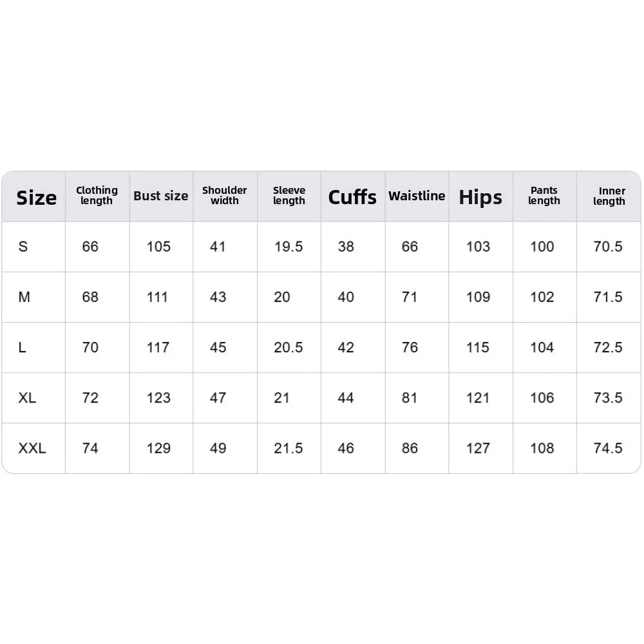Image resolution: width=644 pixels, height=644 pixels.
Task: Click the Size column header
Action: (36, 197)
